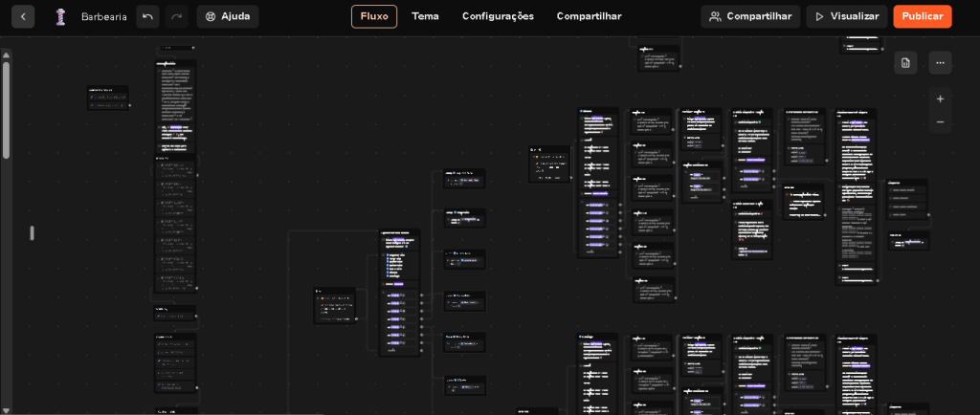The width and height of the screenshot is (980, 415).
Task: Zoom out with the minus icon
Action: coord(940,122)
